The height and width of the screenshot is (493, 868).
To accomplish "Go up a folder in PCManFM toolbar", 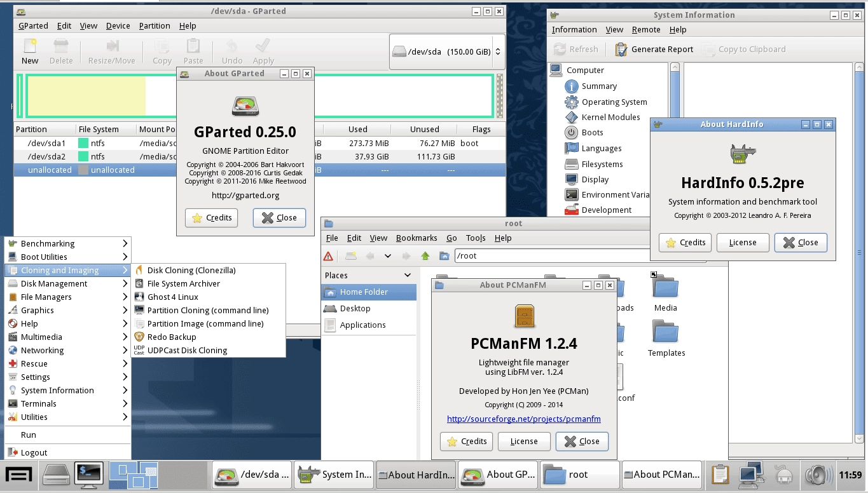I will (x=425, y=256).
